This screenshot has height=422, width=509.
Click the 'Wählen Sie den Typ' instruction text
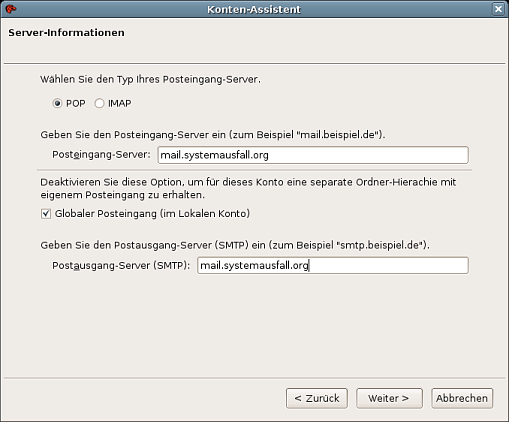click(x=150, y=79)
